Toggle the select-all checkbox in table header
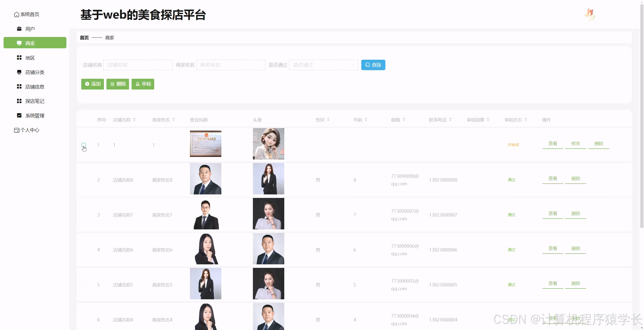Screen dimensions: 644x330 coord(84,120)
